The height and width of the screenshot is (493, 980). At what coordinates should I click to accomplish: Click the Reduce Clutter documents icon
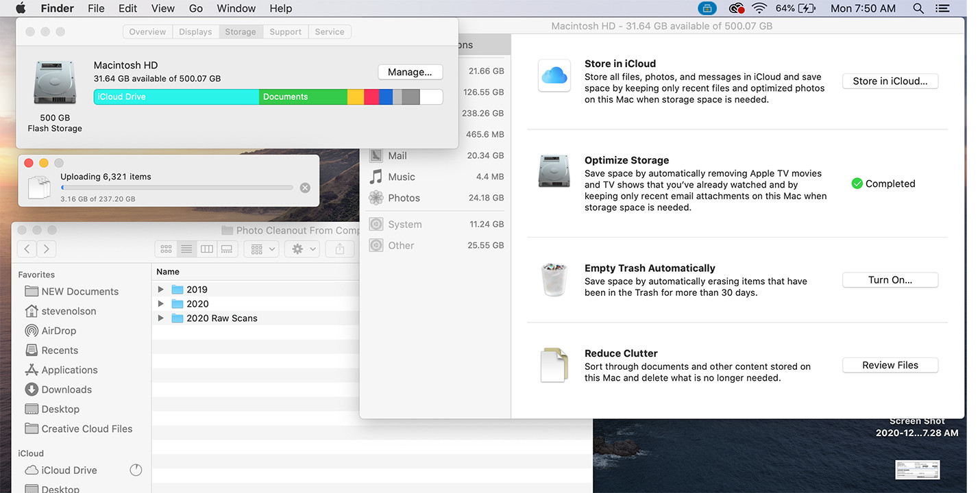pyautogui.click(x=554, y=365)
